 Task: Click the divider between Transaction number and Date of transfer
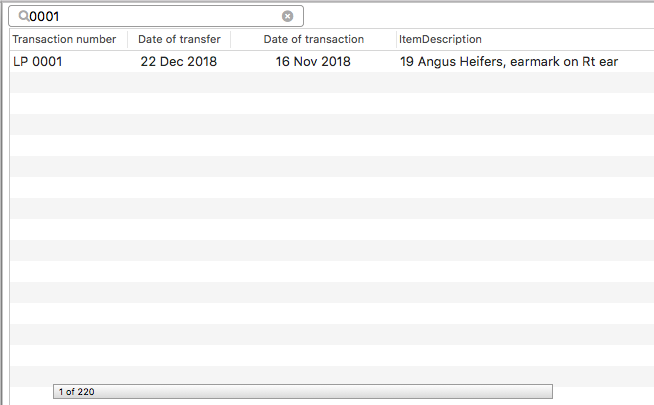[x=128, y=39]
